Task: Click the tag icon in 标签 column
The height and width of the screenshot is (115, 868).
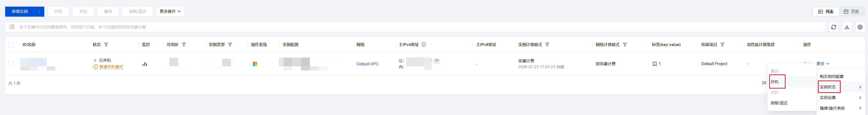Action: click(x=654, y=64)
